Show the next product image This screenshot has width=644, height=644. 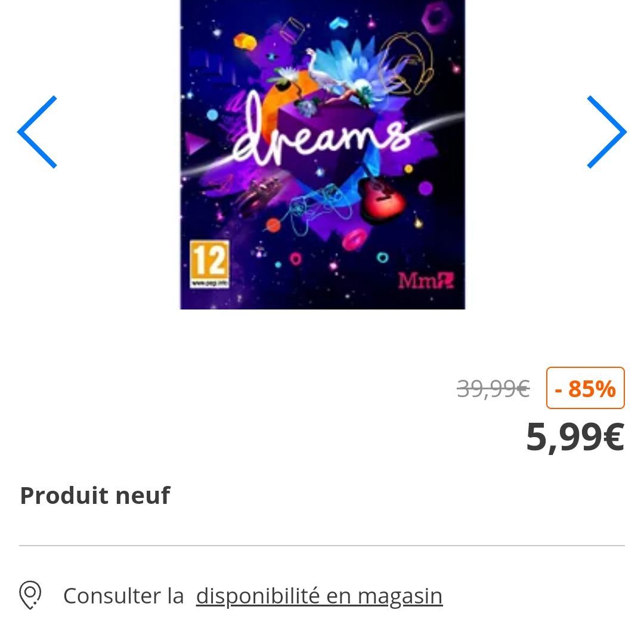[x=606, y=132]
